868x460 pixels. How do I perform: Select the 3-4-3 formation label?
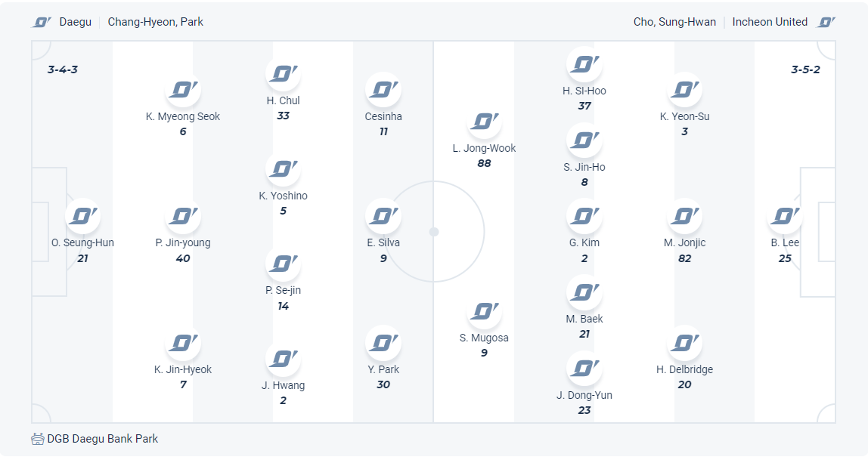pyautogui.click(x=63, y=69)
